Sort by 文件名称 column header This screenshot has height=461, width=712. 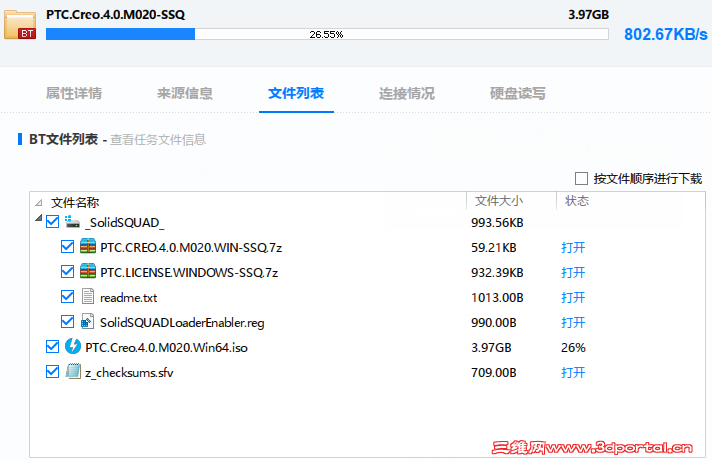tap(75, 202)
